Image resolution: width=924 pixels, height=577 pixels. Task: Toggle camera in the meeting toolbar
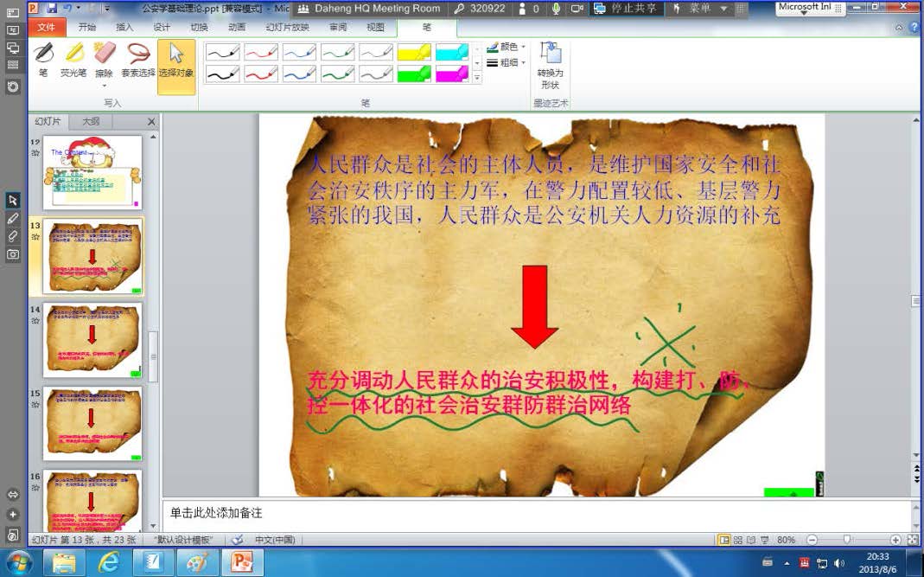pyautogui.click(x=577, y=9)
